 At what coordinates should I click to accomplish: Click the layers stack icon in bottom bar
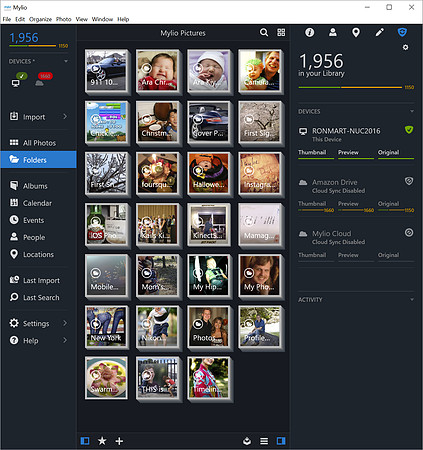tap(247, 441)
